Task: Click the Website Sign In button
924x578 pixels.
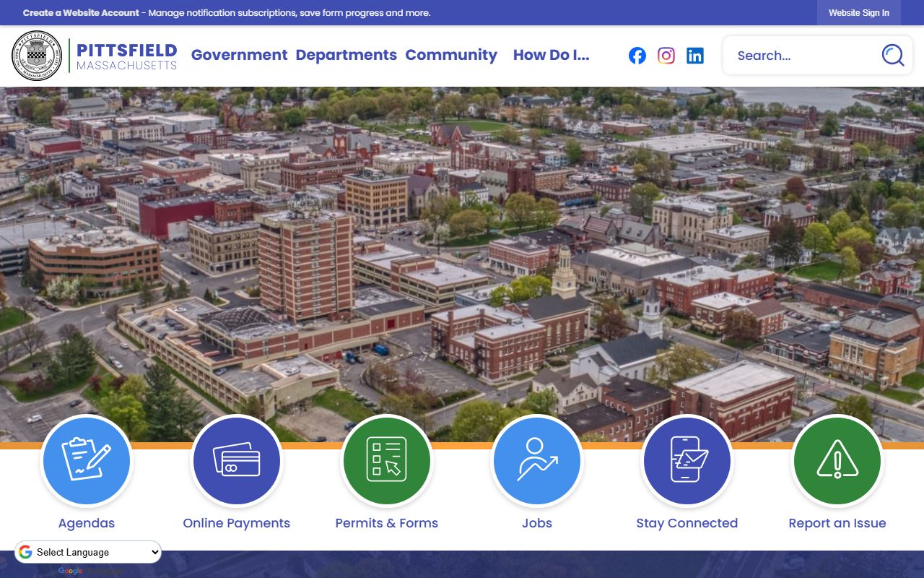Action: [859, 13]
